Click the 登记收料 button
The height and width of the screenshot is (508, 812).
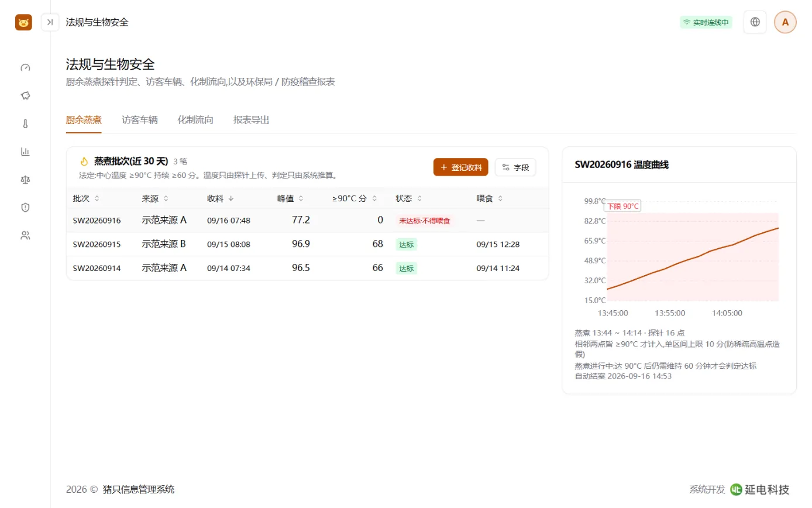click(460, 167)
